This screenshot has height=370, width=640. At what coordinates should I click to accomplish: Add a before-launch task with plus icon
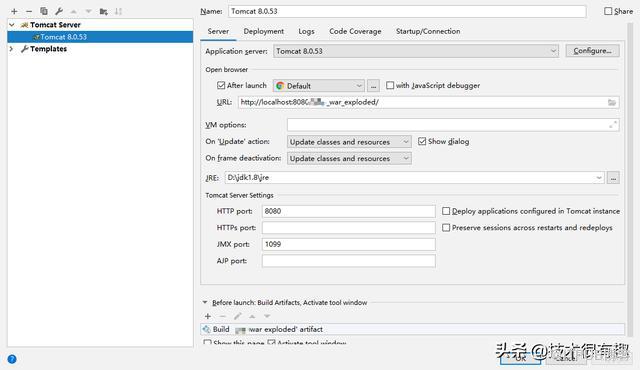click(208, 316)
